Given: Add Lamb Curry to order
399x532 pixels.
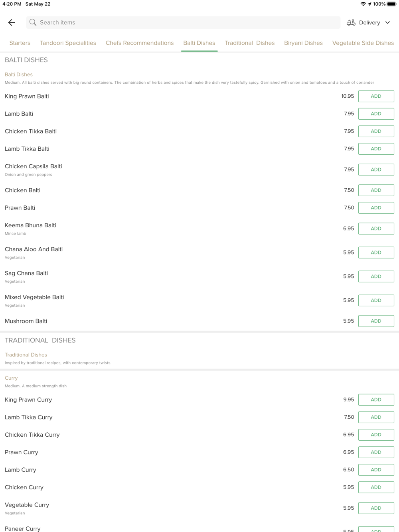Looking at the screenshot, I should click(376, 470).
